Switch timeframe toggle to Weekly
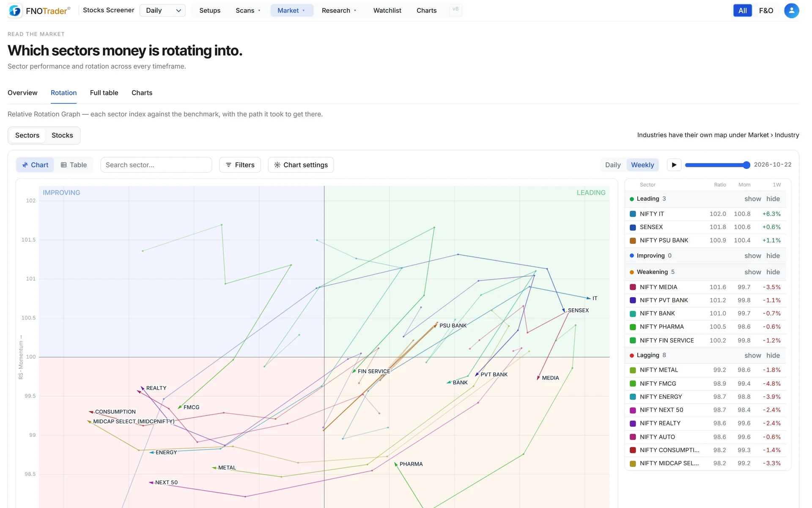812x508 pixels. click(642, 165)
